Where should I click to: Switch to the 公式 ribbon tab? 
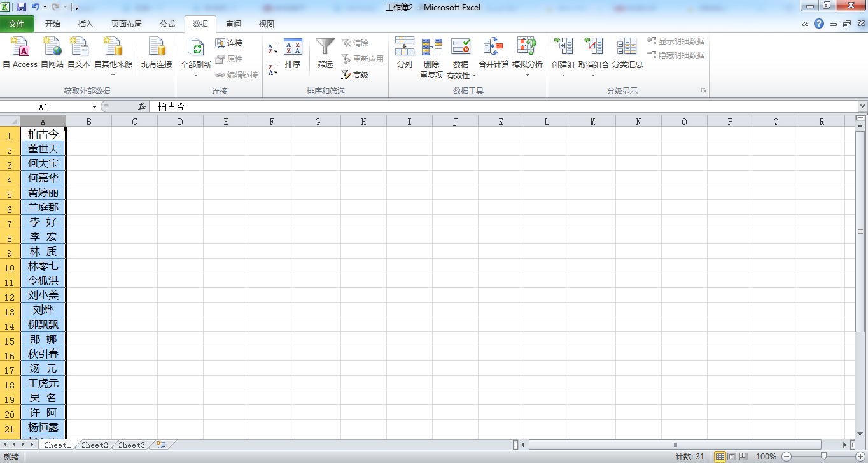[167, 24]
